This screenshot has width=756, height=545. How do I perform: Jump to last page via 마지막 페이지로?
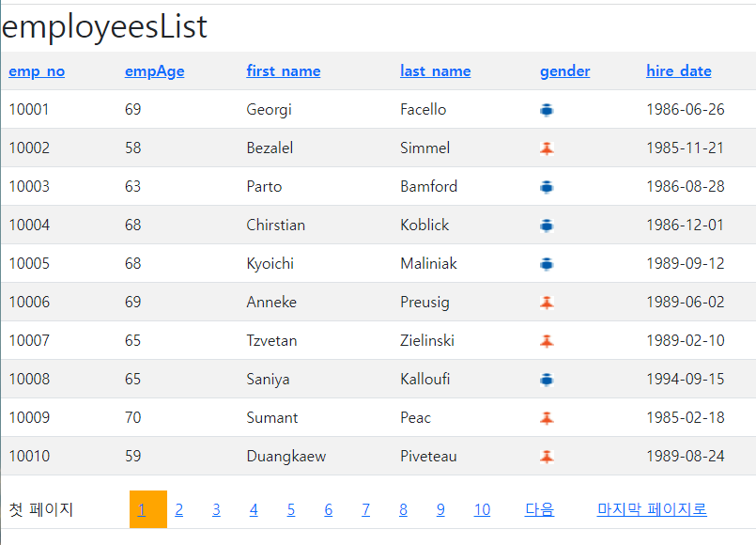click(x=652, y=509)
